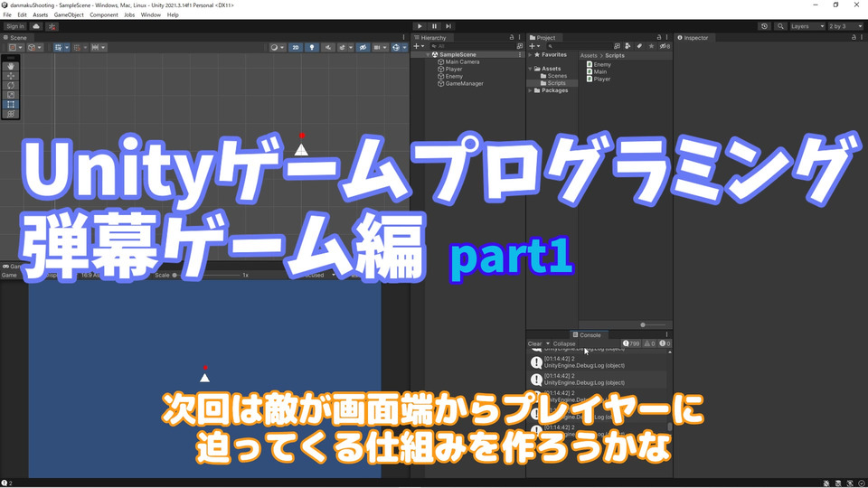Toggle hidden objects visibility in Scene

pos(363,48)
